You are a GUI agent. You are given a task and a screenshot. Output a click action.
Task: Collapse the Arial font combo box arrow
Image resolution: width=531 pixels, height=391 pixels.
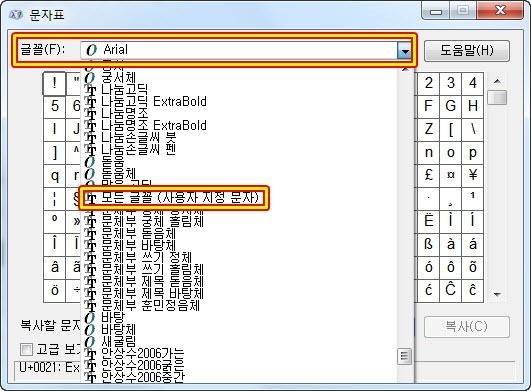(404, 51)
